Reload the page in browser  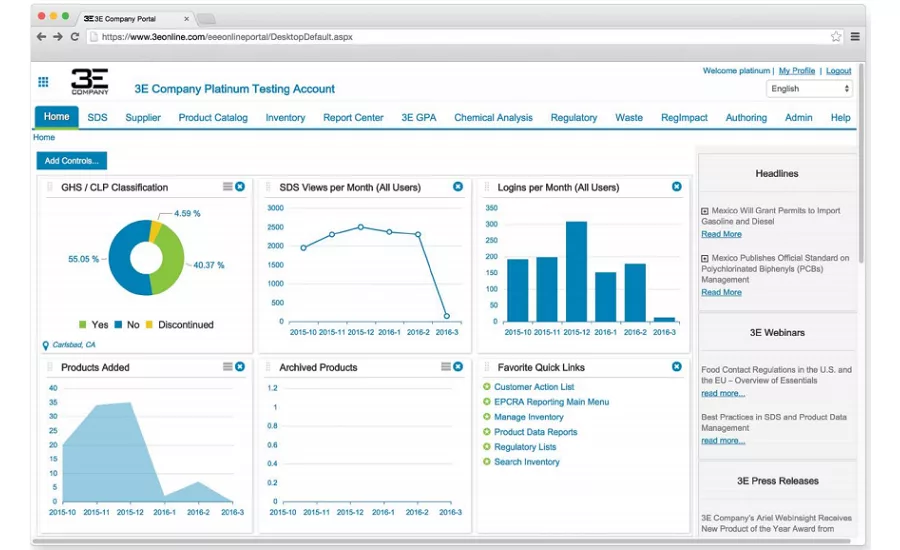[75, 37]
